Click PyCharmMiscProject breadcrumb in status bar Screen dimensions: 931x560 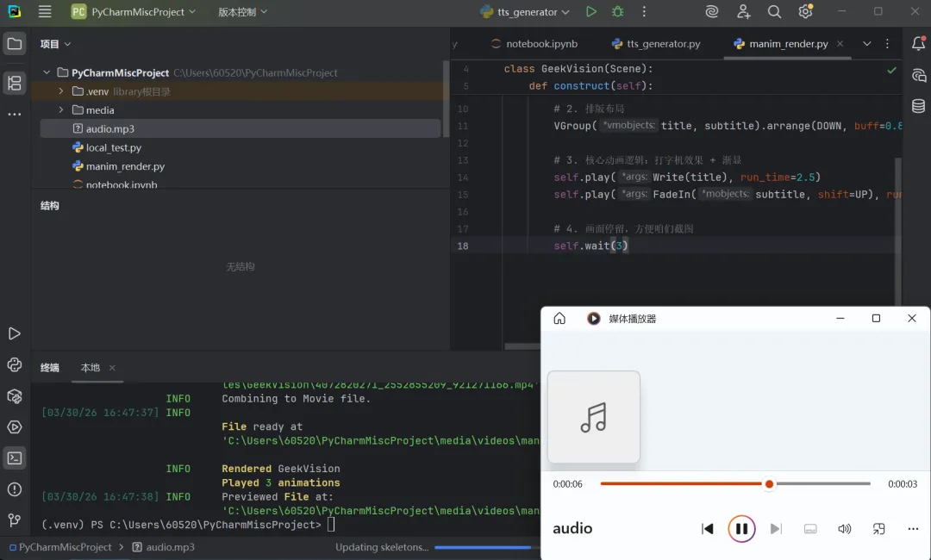pos(60,547)
